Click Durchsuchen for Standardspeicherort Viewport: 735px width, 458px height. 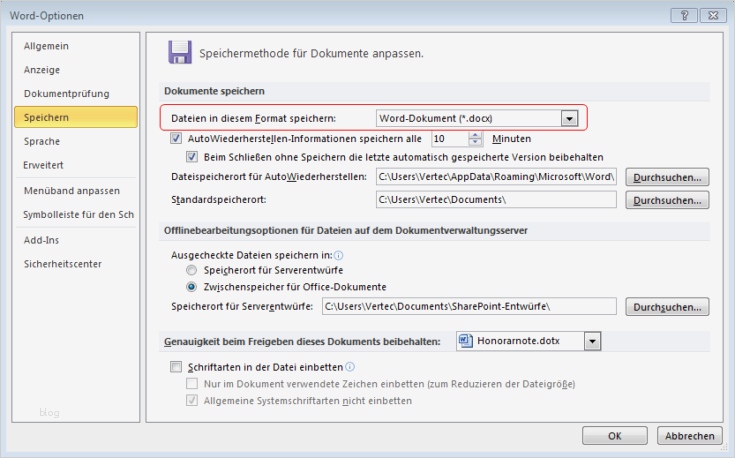(667, 200)
